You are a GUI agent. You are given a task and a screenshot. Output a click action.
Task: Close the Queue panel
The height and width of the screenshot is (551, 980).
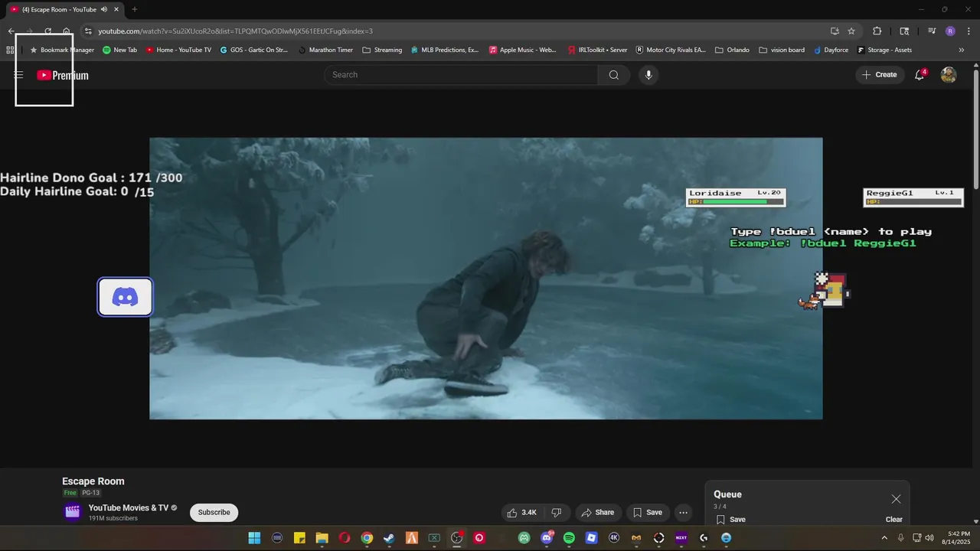(896, 499)
